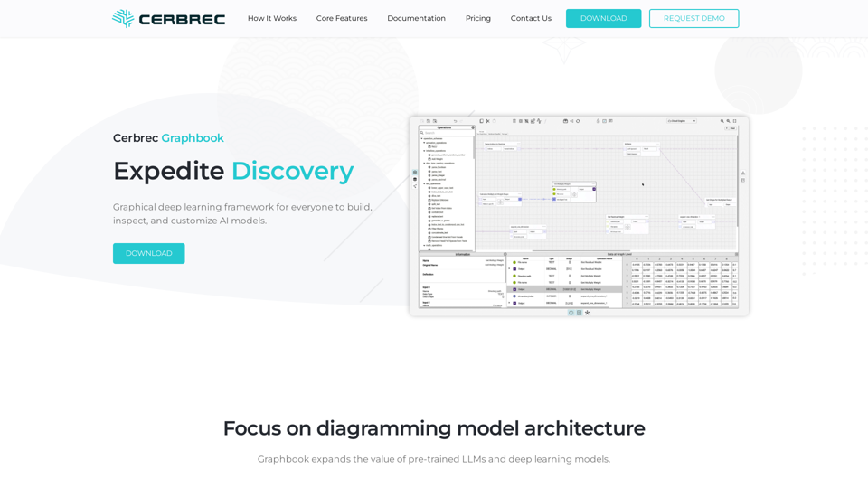Open the How It Works nav link
The height and width of the screenshot is (488, 868).
tap(272, 18)
